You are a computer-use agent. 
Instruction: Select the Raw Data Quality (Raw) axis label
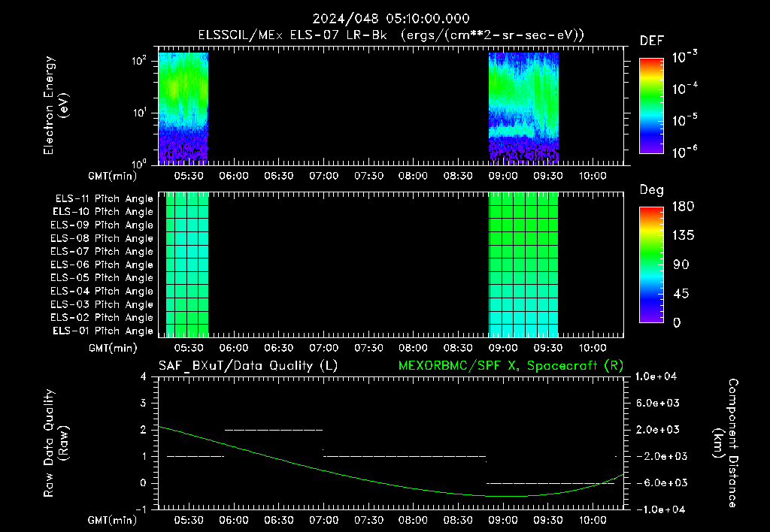56,443
